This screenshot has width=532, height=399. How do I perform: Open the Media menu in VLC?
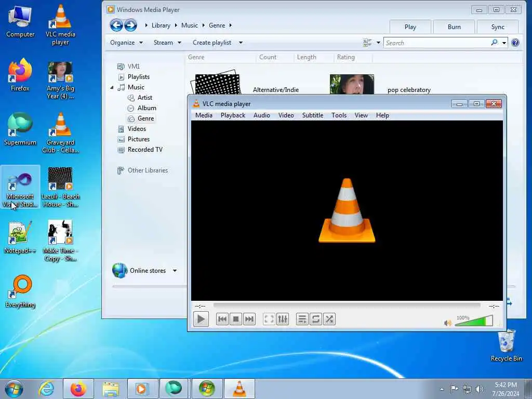tap(204, 115)
